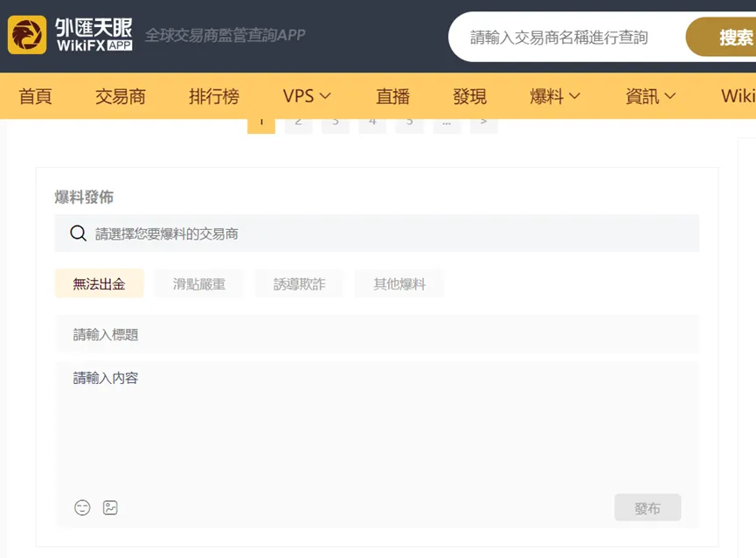This screenshot has width=756, height=558.
Task: Click the 全球交易商監管查詢APP slogan text
Action: pos(225,35)
